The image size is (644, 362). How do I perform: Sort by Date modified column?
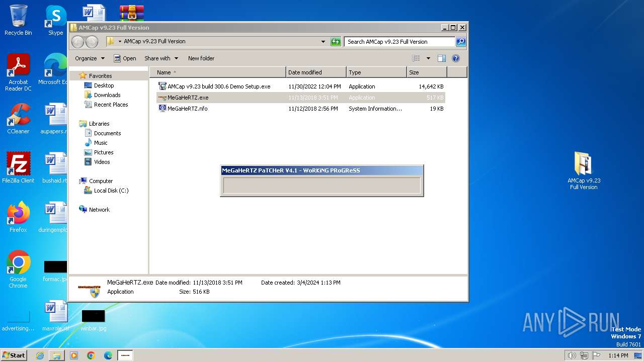pos(316,72)
